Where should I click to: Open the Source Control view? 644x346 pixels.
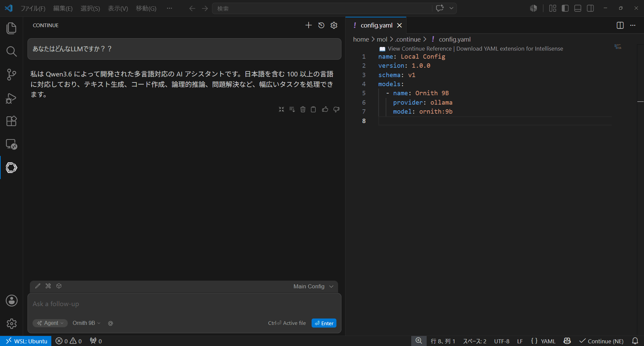point(11,74)
